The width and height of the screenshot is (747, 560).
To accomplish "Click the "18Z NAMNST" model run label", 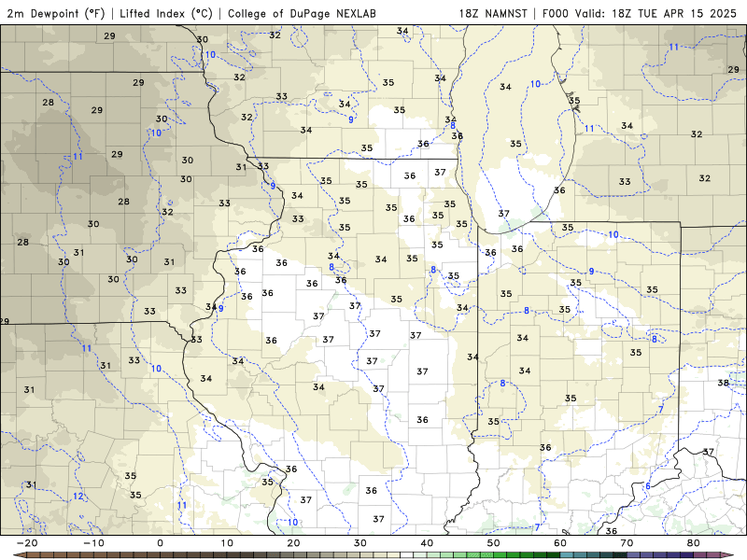I will click(x=493, y=13).
